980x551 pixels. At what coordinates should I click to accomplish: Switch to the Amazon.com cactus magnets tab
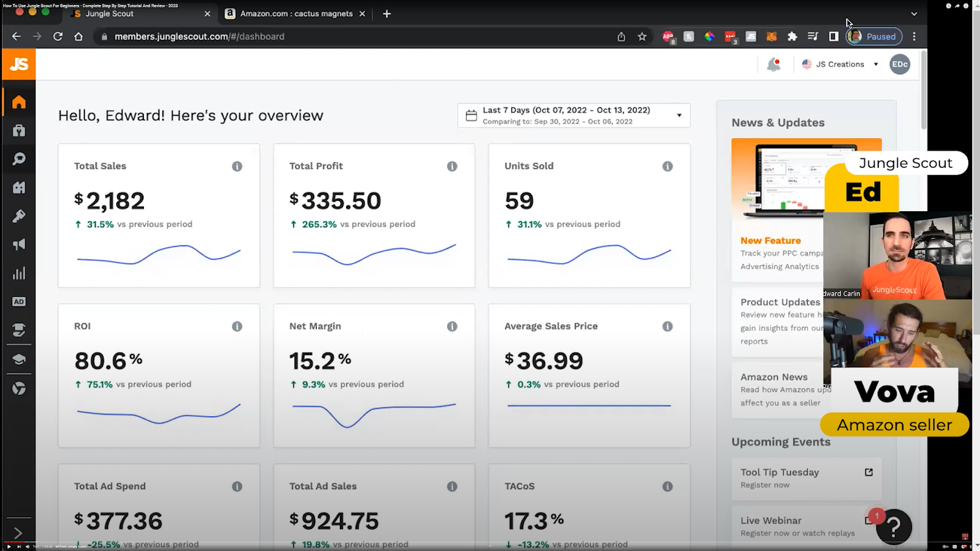click(x=296, y=13)
